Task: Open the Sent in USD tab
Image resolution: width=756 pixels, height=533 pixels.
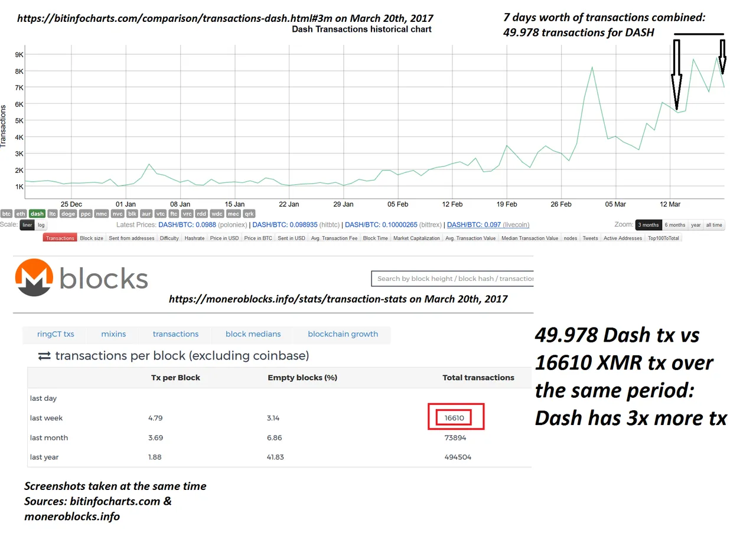Action: (291, 238)
